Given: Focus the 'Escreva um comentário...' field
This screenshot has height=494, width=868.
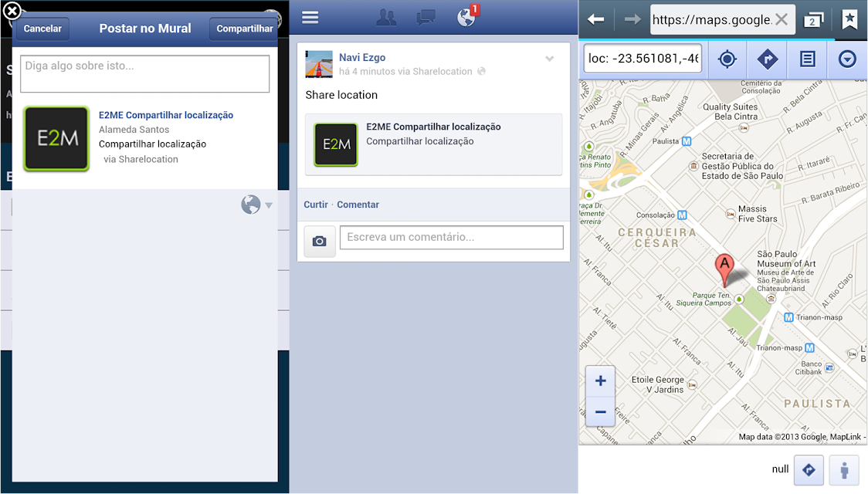Looking at the screenshot, I should click(x=452, y=237).
